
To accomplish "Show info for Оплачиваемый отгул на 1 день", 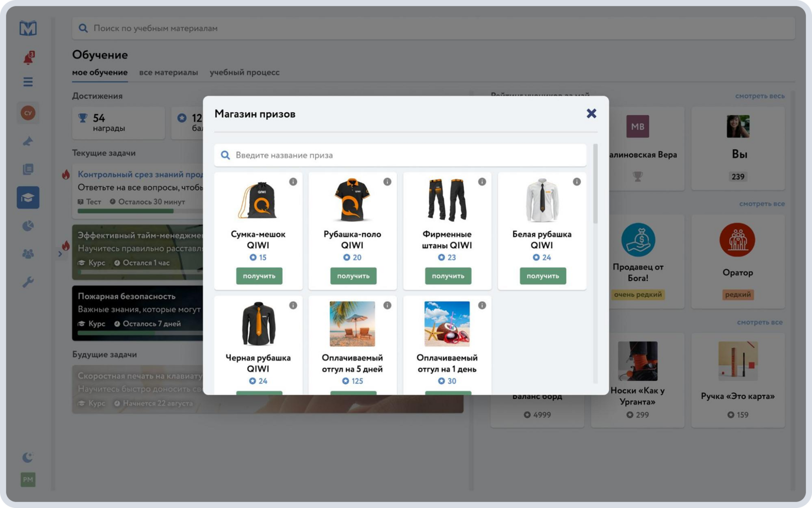I will click(482, 305).
